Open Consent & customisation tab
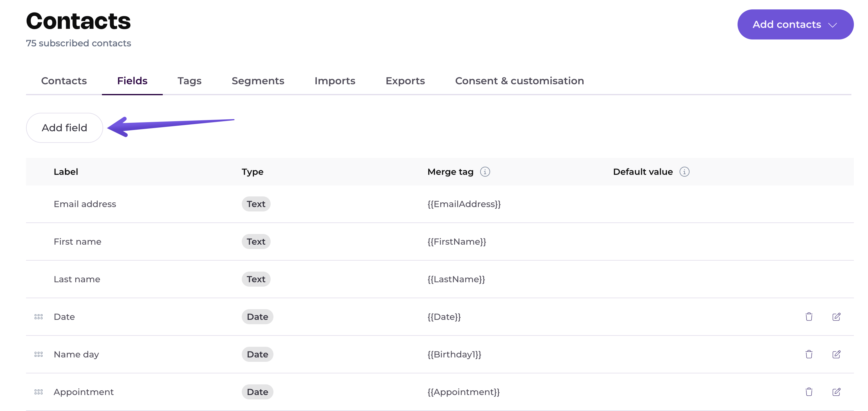Viewport: 868px width, 411px height. (x=519, y=81)
